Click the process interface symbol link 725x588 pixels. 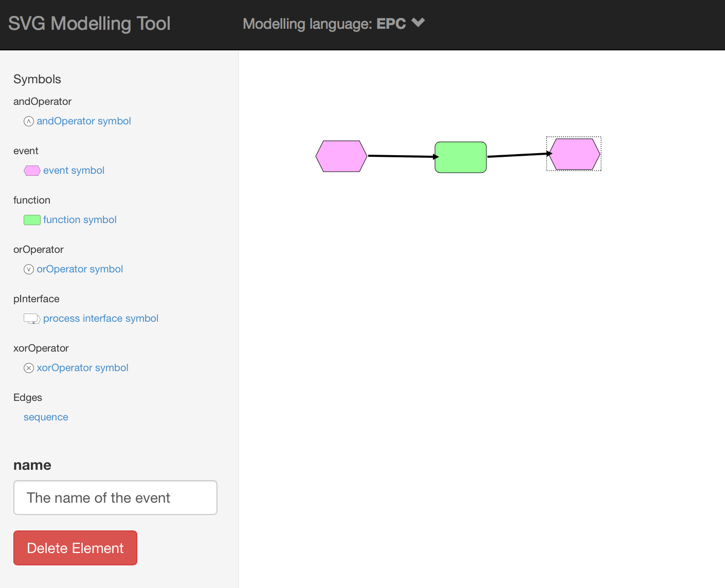pos(101,319)
